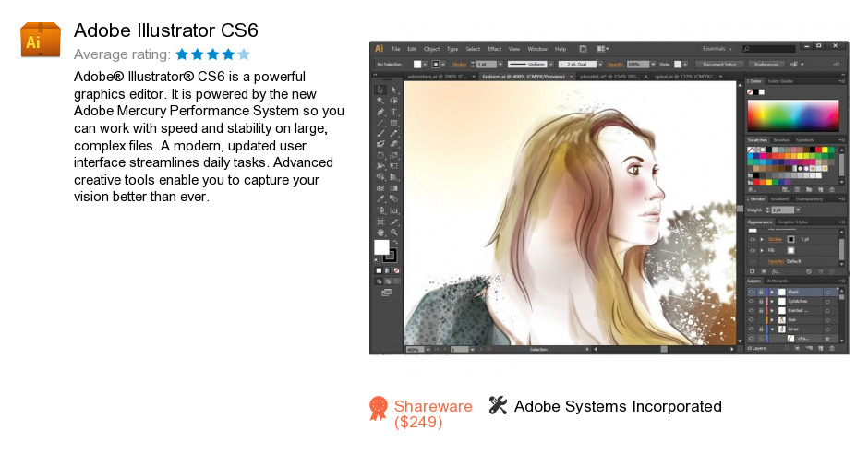
Task: Select the Free Transform tool
Action: tap(394, 165)
